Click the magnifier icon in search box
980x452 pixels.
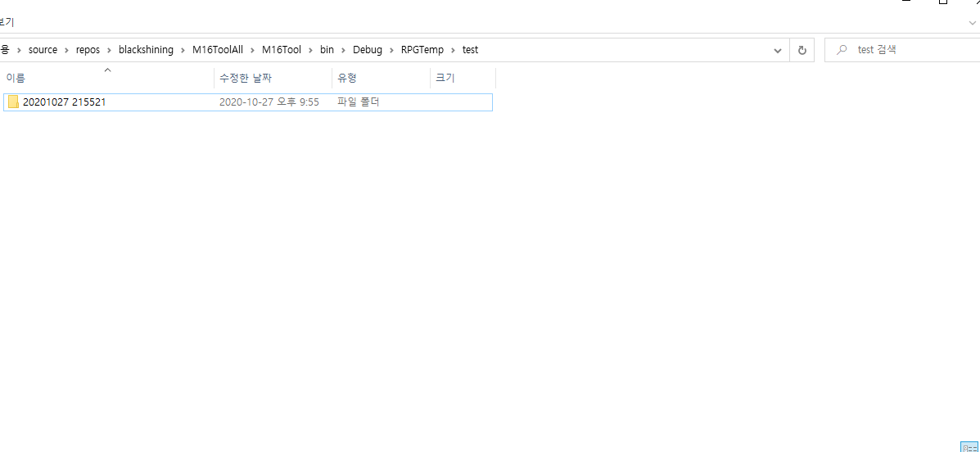[x=842, y=50]
